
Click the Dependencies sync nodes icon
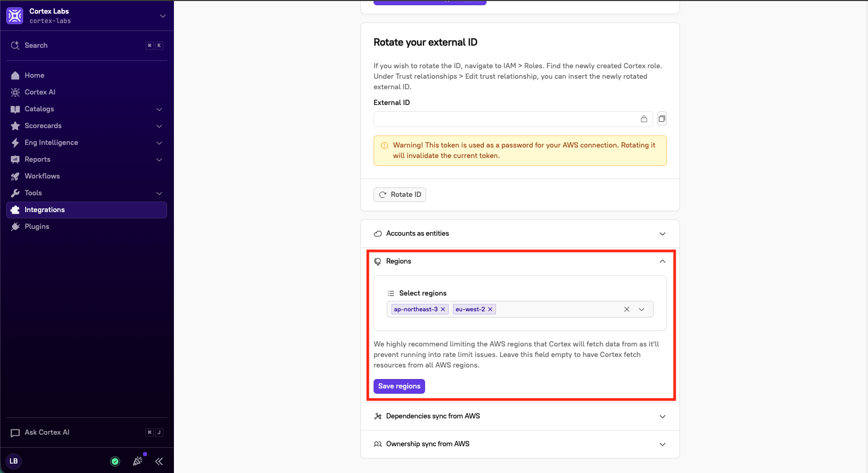[x=378, y=416]
